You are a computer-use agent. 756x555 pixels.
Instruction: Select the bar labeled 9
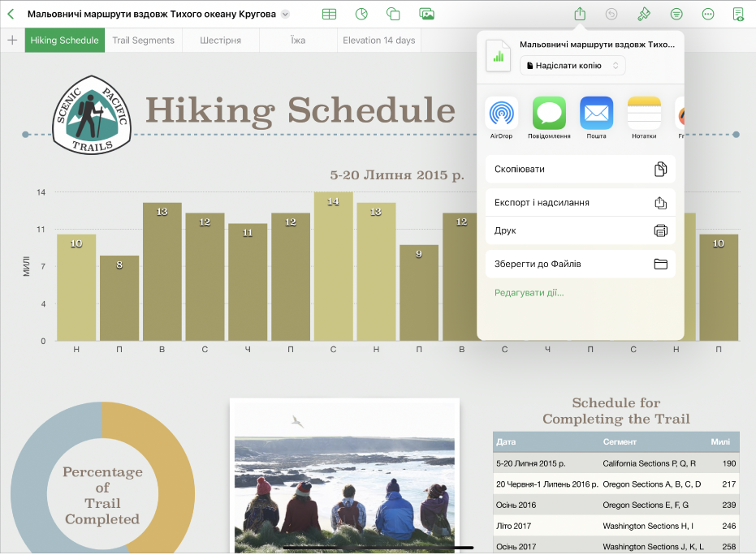pos(419,293)
